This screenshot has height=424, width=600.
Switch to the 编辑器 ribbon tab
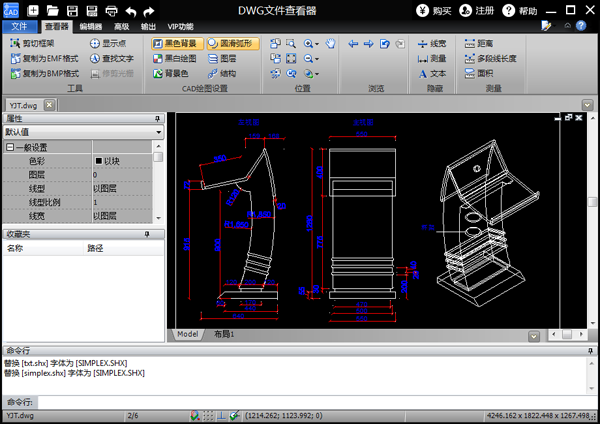click(91, 27)
